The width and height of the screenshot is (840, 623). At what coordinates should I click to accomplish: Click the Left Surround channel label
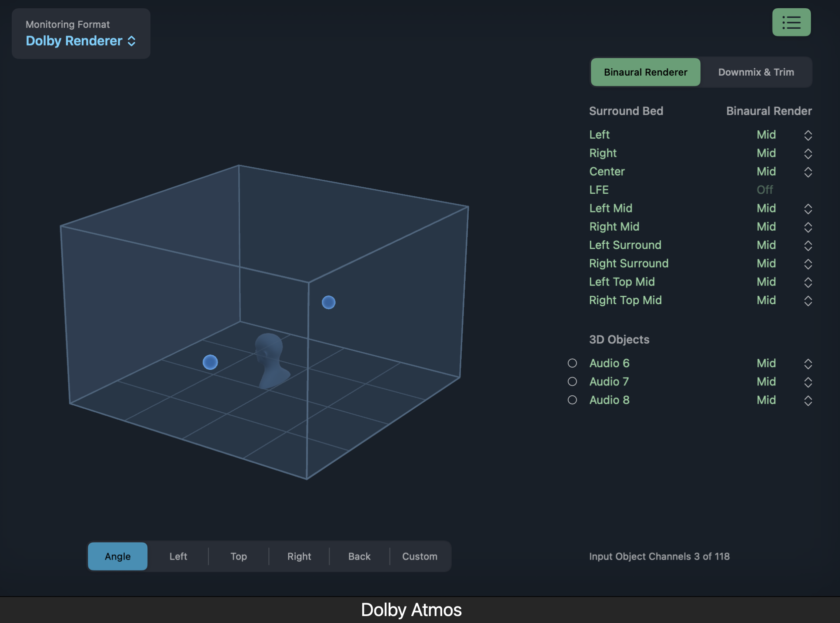[x=625, y=245]
